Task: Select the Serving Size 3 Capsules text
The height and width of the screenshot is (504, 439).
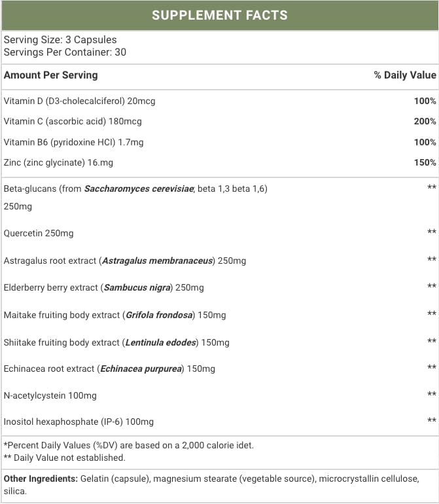Action: (60, 40)
